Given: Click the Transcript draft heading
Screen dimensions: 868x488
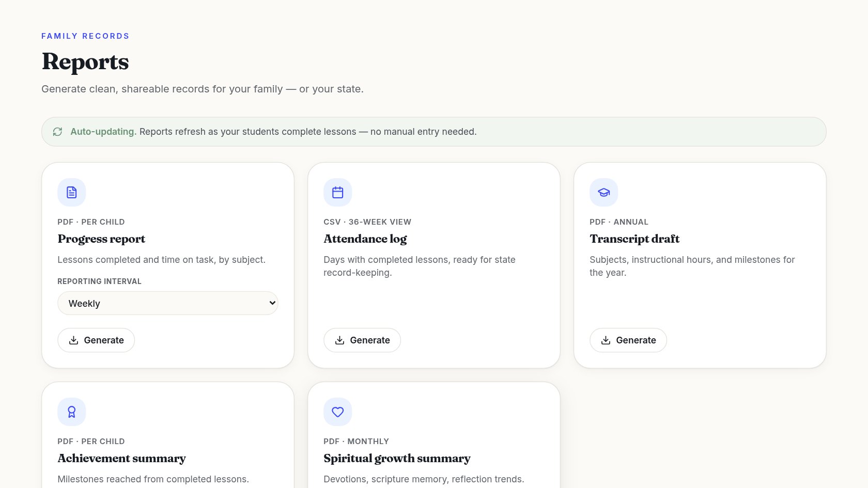Looking at the screenshot, I should [x=634, y=239].
